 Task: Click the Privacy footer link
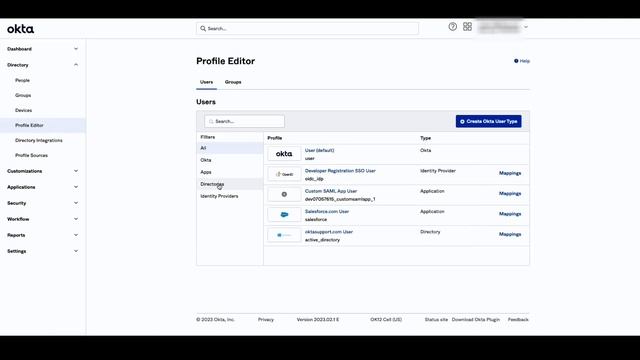[266, 320]
